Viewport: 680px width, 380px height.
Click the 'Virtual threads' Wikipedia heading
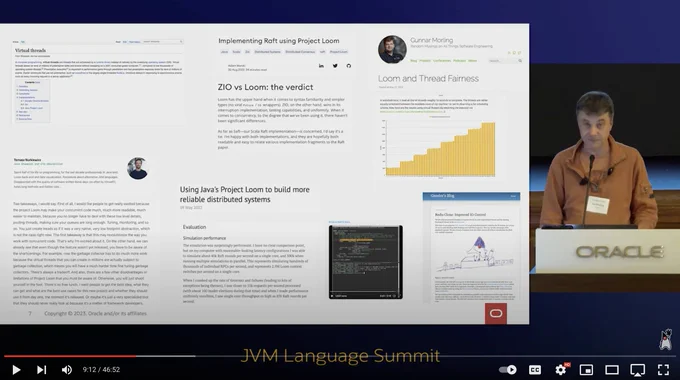coord(30,50)
